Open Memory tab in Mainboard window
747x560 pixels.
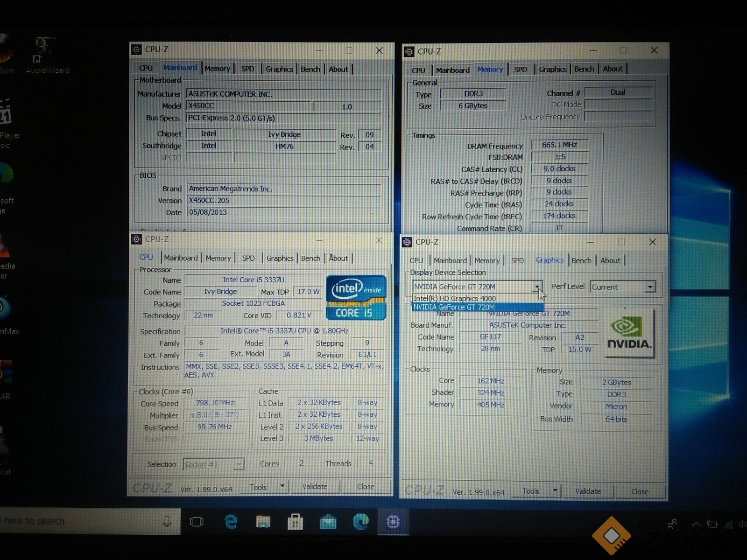217,69
